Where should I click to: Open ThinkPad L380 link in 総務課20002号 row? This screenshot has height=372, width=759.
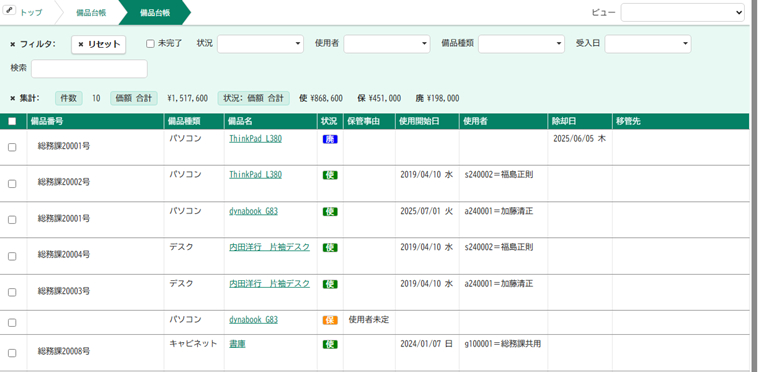[x=256, y=175]
